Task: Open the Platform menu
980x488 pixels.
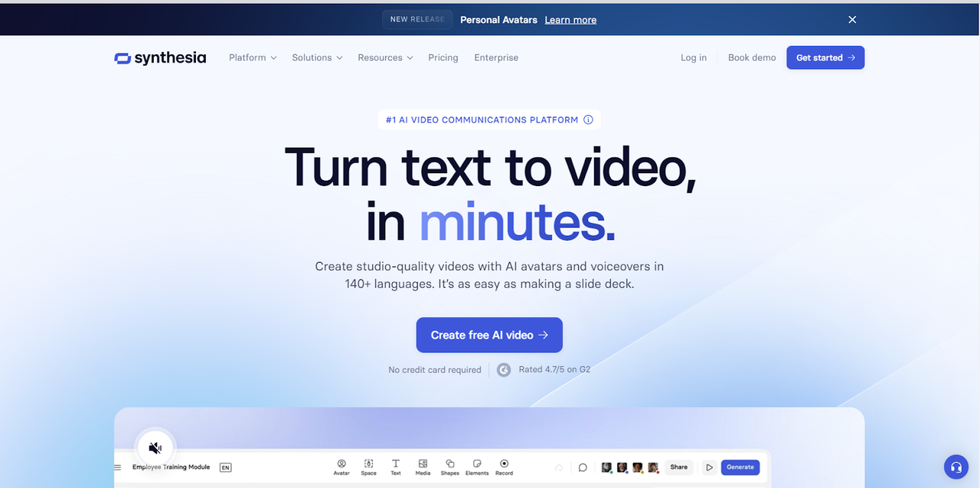Action: pos(253,57)
